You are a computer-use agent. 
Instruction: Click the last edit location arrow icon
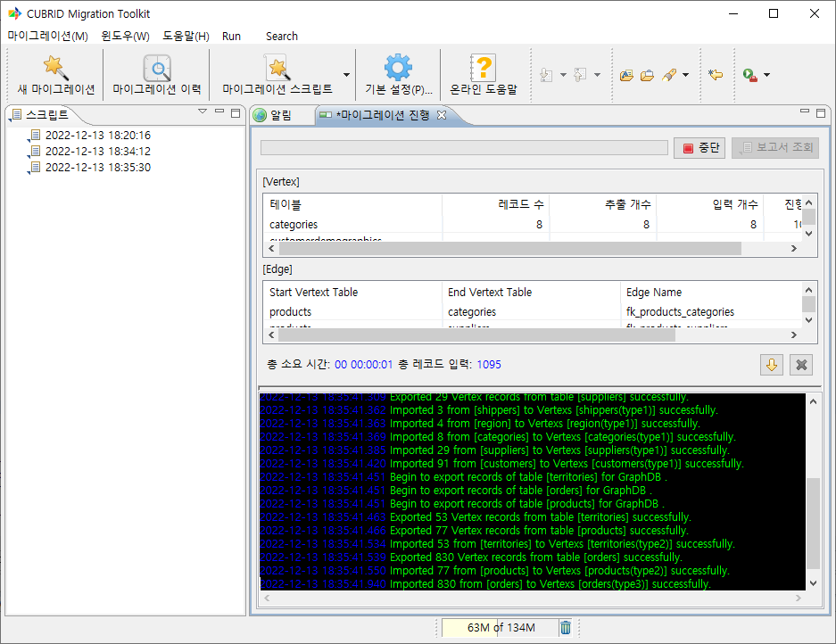[x=715, y=75]
